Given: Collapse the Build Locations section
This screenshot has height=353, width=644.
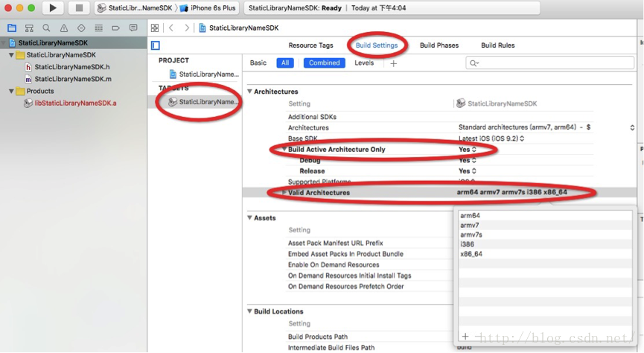Looking at the screenshot, I should click(249, 311).
